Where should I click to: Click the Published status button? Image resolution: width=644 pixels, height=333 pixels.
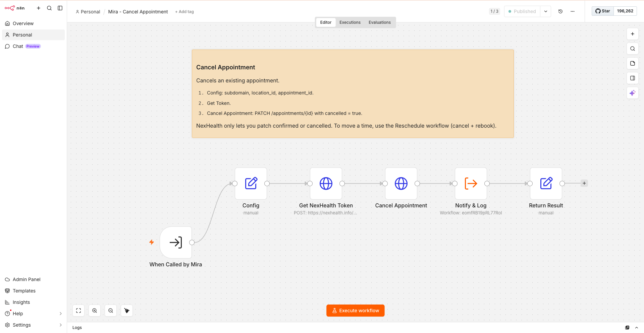tap(522, 11)
